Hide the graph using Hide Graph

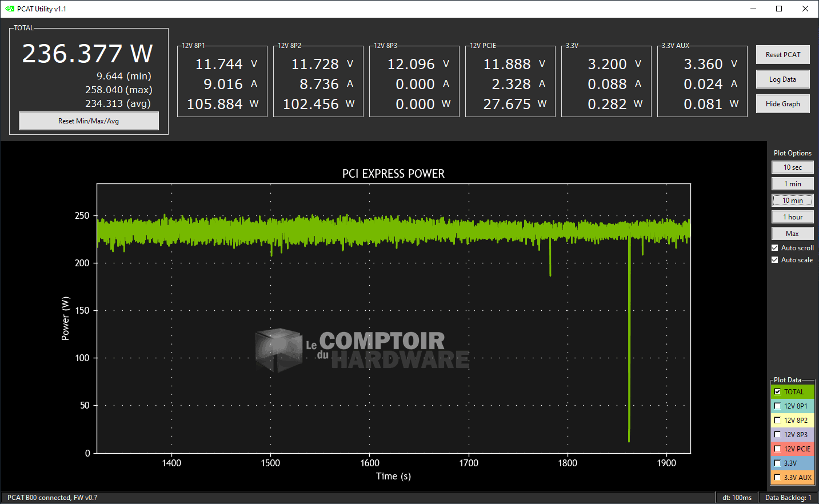[x=782, y=104]
